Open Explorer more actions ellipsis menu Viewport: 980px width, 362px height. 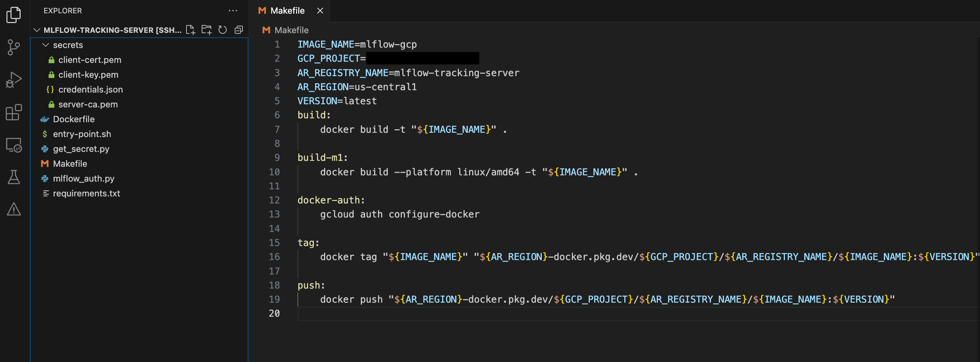[233, 11]
